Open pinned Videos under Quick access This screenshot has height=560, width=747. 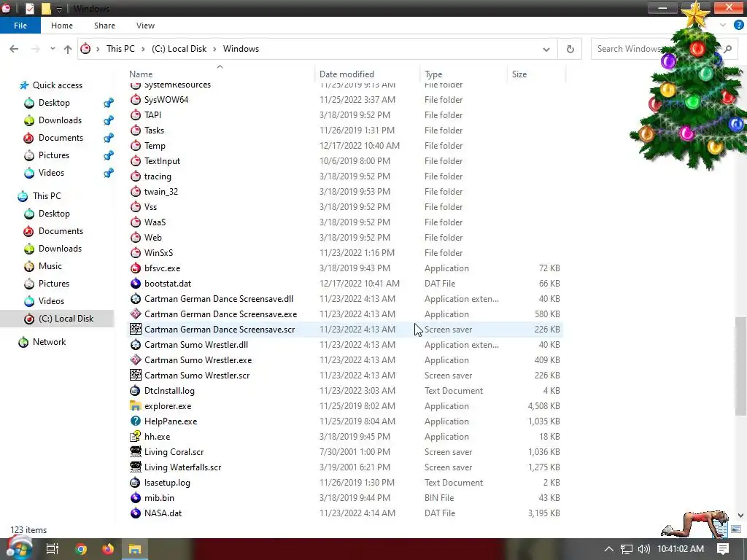pyautogui.click(x=51, y=172)
